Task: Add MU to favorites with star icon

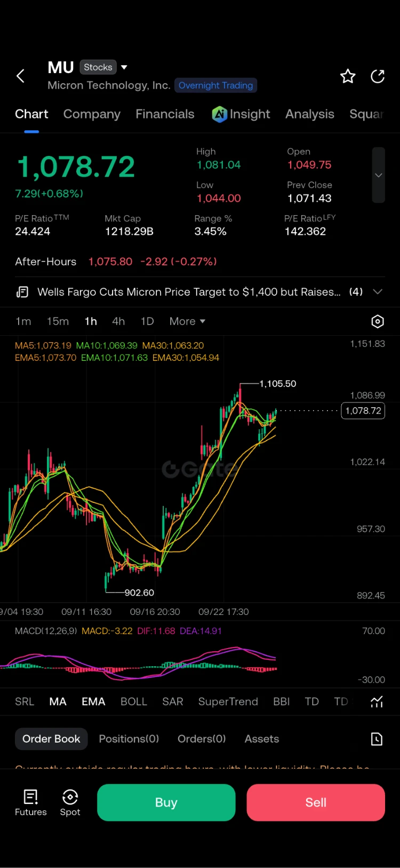Action: point(348,76)
